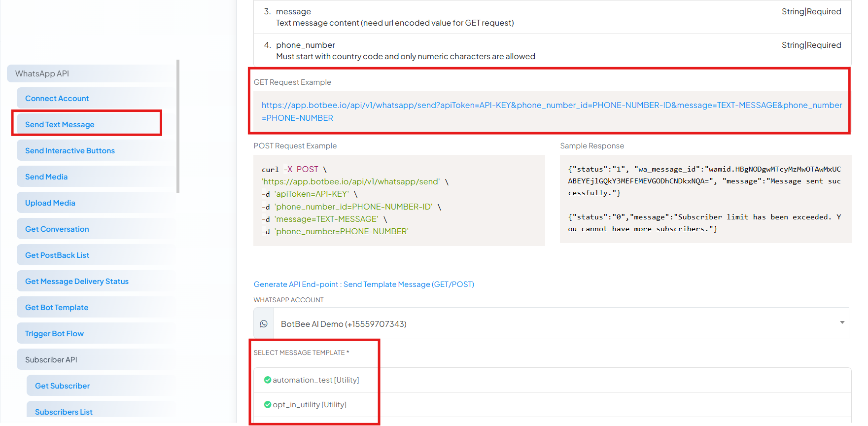Open Get Bot Template section
The height and width of the screenshot is (426, 868).
[x=96, y=307]
